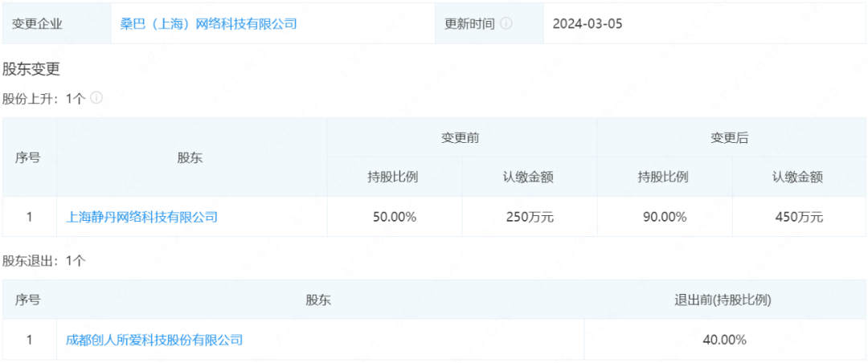The width and height of the screenshot is (868, 363).
Task: Select the 250万元 cell
Action: tap(529, 217)
